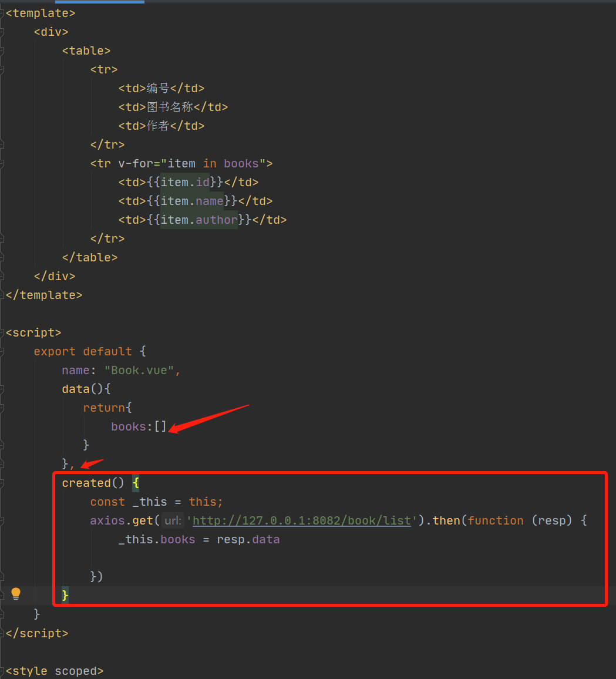Fold the 'export default {' block
The height and width of the screenshot is (679, 616).
(2, 352)
